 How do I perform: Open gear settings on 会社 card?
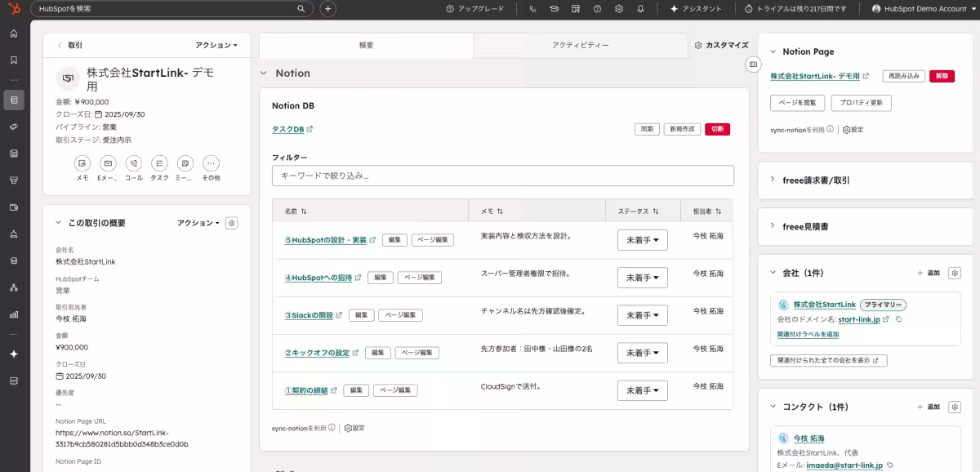[955, 273]
